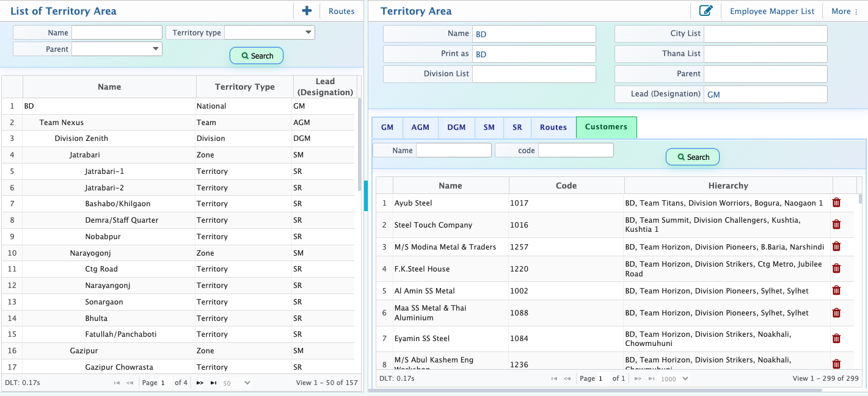Click Search button in Customers tab

pyautogui.click(x=693, y=157)
